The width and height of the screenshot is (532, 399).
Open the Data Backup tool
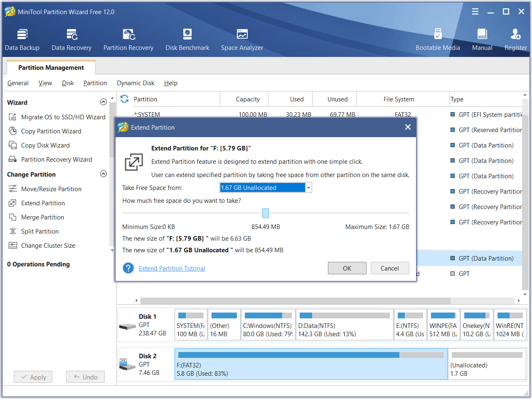tap(22, 39)
